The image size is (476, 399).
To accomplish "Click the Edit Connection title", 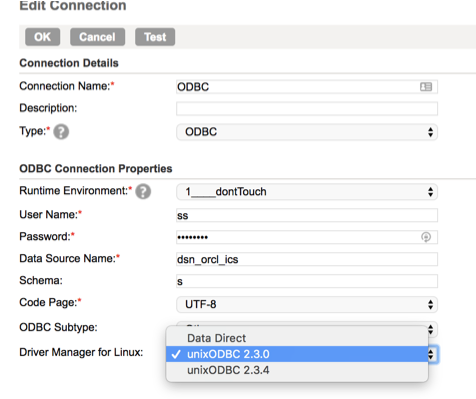I will (x=73, y=6).
